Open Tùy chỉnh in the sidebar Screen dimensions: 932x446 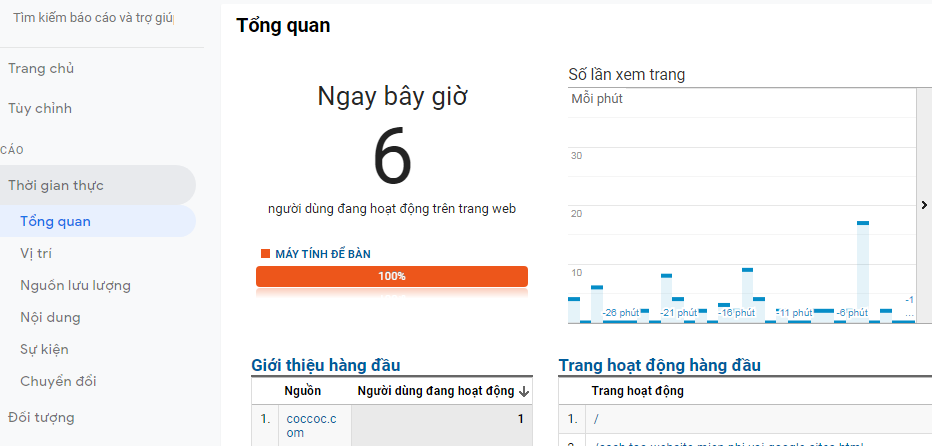tap(40, 108)
